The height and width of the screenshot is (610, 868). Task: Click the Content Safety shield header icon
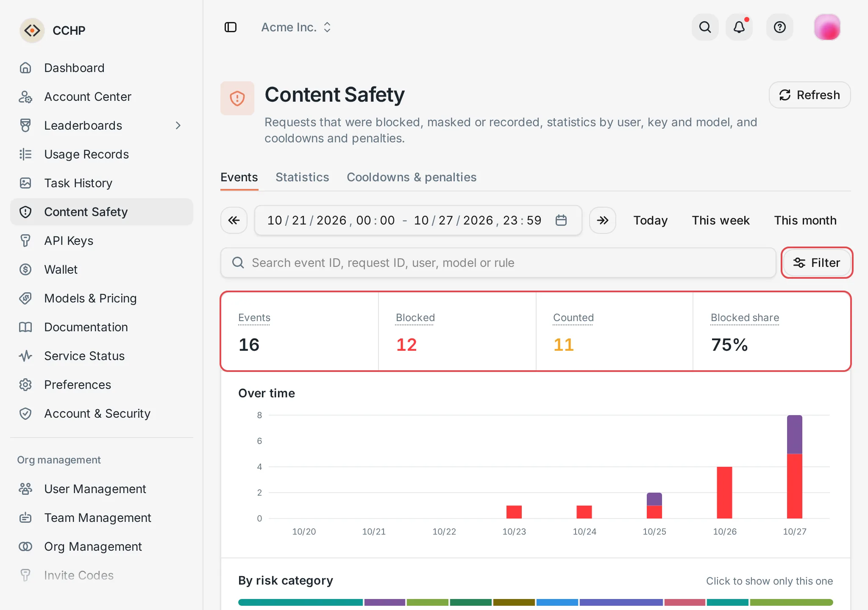(237, 98)
